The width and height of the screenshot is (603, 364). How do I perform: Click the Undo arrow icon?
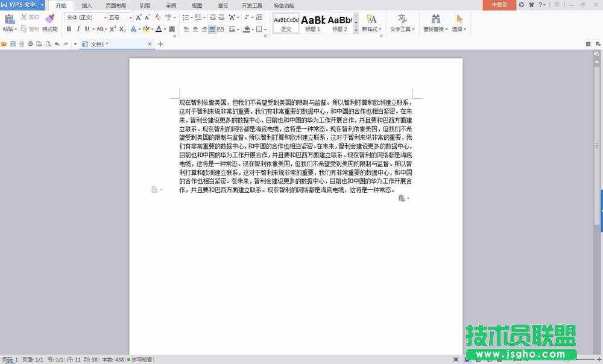point(57,43)
